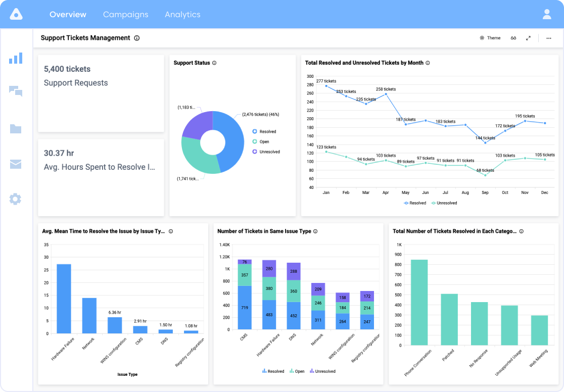Select the Phone Conversation bar

pyautogui.click(x=419, y=303)
